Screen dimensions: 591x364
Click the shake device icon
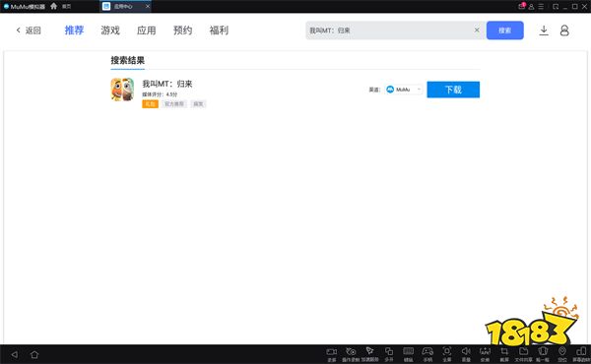pyautogui.click(x=543, y=354)
